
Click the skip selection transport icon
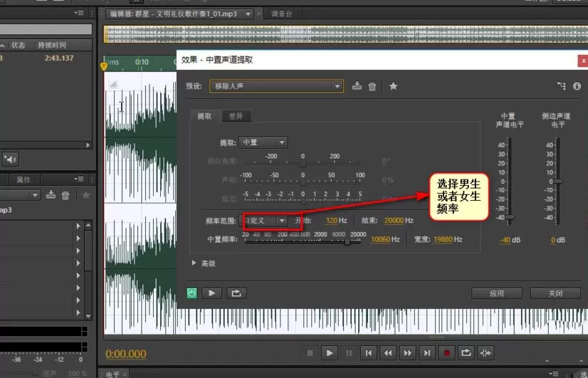click(485, 353)
